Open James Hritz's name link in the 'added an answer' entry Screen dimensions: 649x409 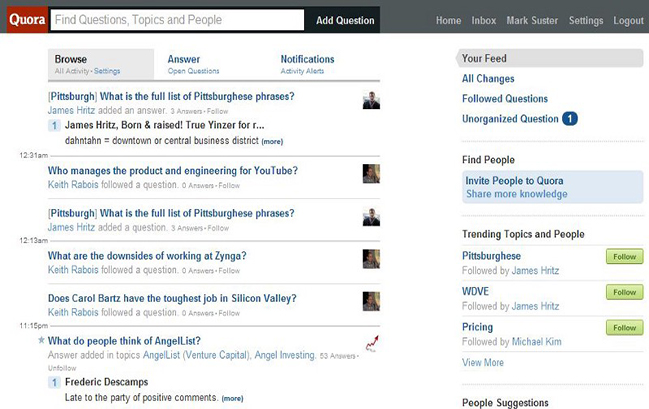pyautogui.click(x=71, y=111)
